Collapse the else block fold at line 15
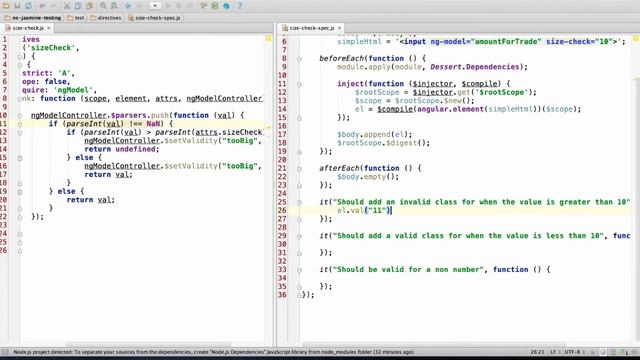The width and height of the screenshot is (640, 360). pyautogui.click(x=20, y=158)
